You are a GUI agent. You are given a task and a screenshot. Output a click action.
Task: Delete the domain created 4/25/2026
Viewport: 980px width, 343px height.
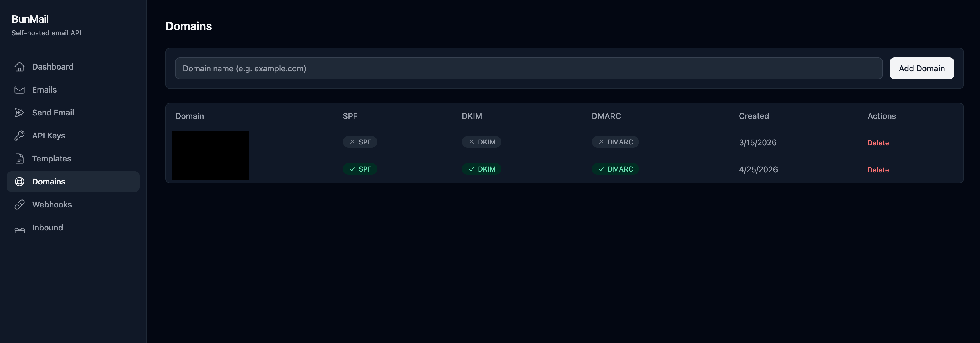[878, 170]
